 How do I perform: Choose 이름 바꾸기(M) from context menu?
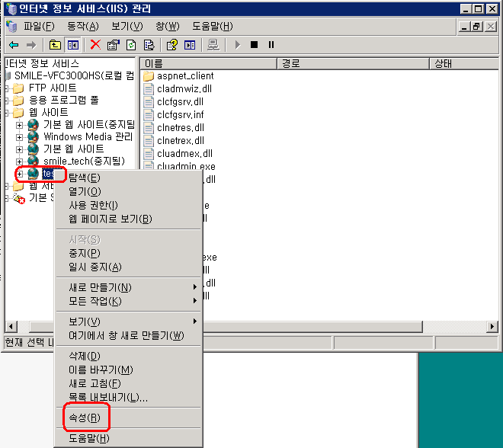tap(128, 370)
